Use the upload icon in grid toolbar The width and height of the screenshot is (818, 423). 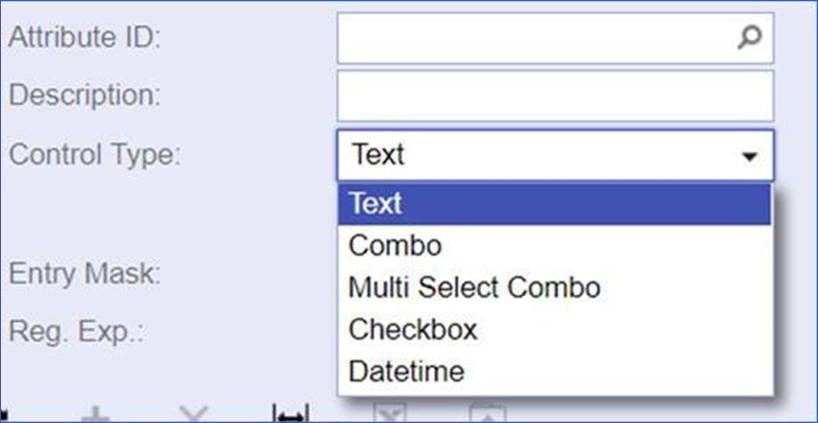point(488,413)
